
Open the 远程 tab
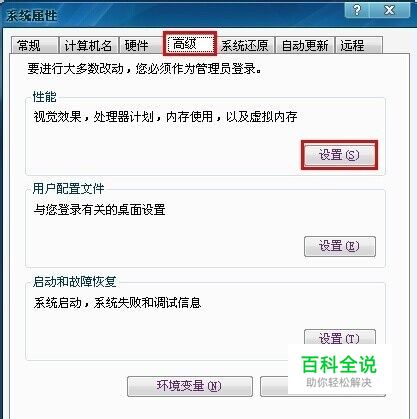pos(359,46)
